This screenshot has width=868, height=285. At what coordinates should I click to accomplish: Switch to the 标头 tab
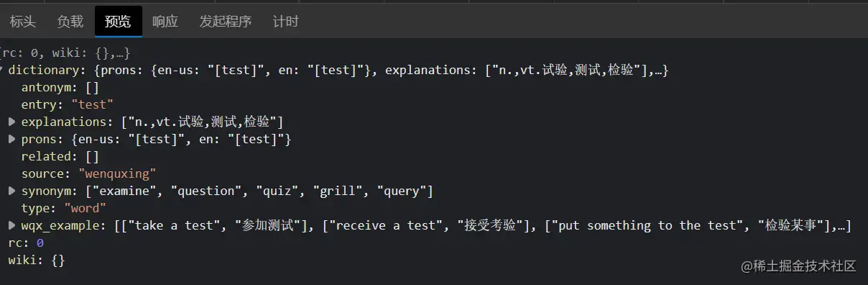click(22, 22)
